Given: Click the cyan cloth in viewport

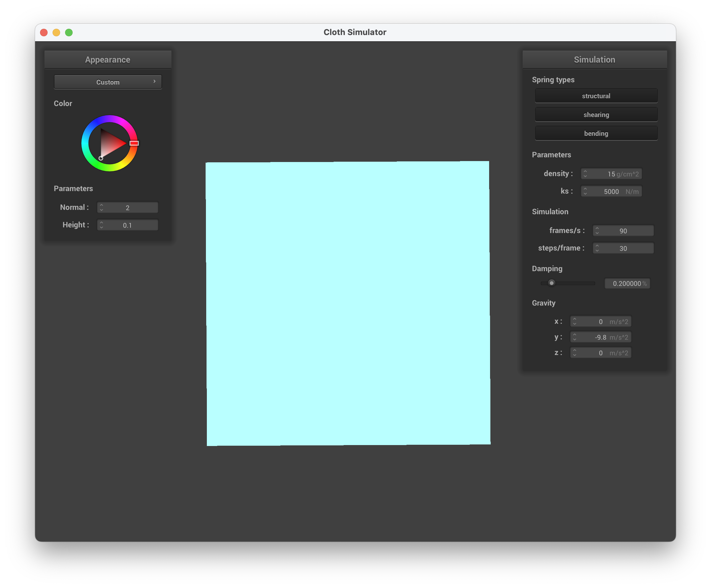Looking at the screenshot, I should 348,303.
